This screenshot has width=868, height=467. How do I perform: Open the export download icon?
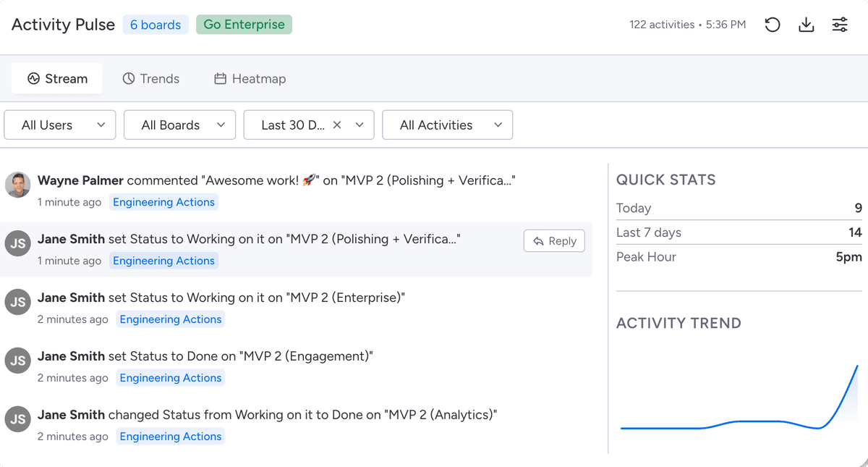point(806,24)
